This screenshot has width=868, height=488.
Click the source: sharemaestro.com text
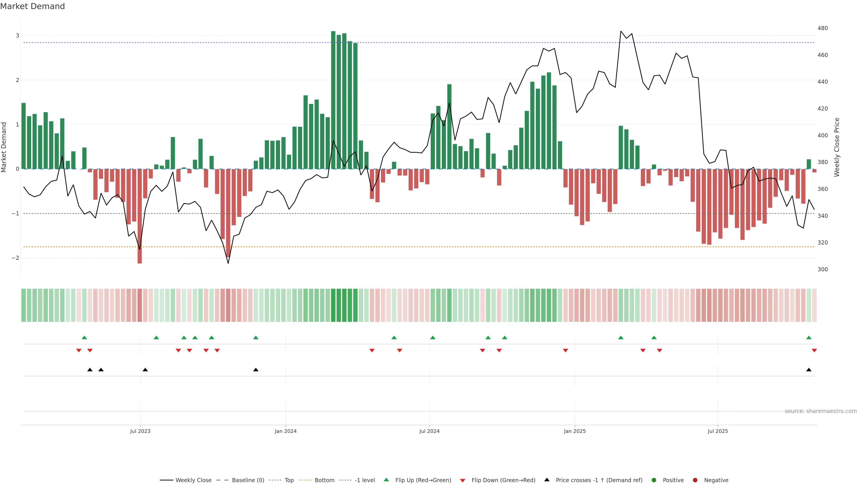point(821,411)
